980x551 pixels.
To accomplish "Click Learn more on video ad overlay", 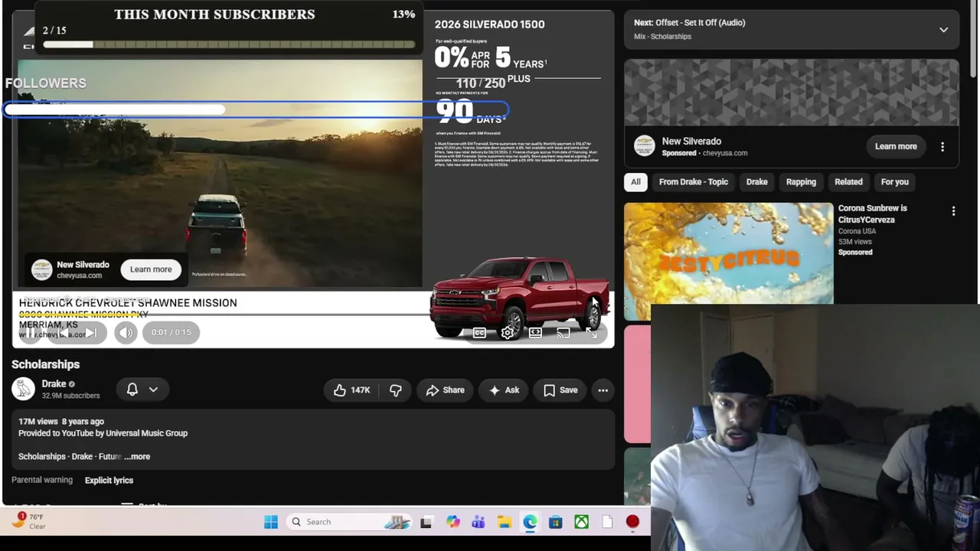I will (151, 269).
